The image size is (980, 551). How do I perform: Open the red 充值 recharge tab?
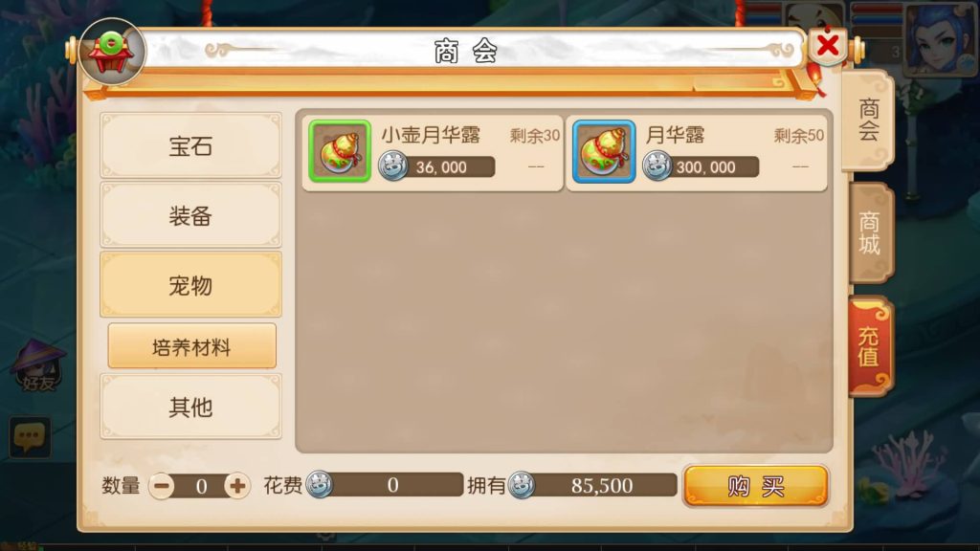(870, 346)
